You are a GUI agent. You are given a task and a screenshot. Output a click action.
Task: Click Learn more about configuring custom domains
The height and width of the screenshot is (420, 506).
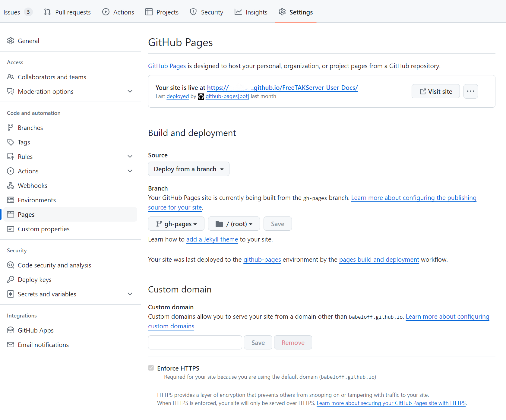point(447,317)
